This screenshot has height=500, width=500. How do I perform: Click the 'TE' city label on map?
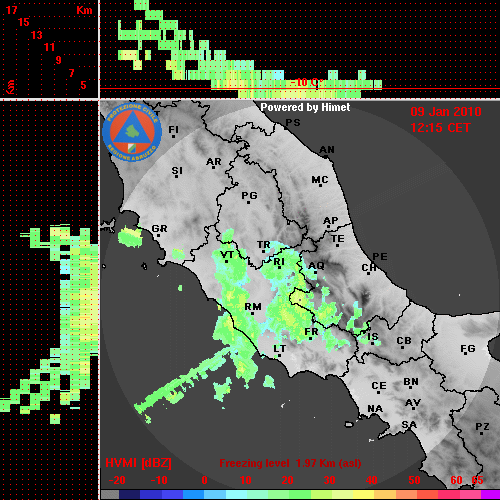pyautogui.click(x=338, y=239)
